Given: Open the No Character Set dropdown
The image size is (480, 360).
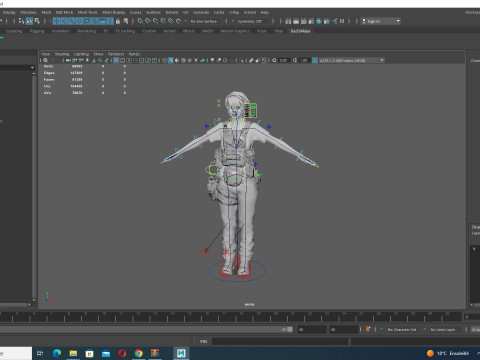Looking at the screenshot, I should [402, 329].
